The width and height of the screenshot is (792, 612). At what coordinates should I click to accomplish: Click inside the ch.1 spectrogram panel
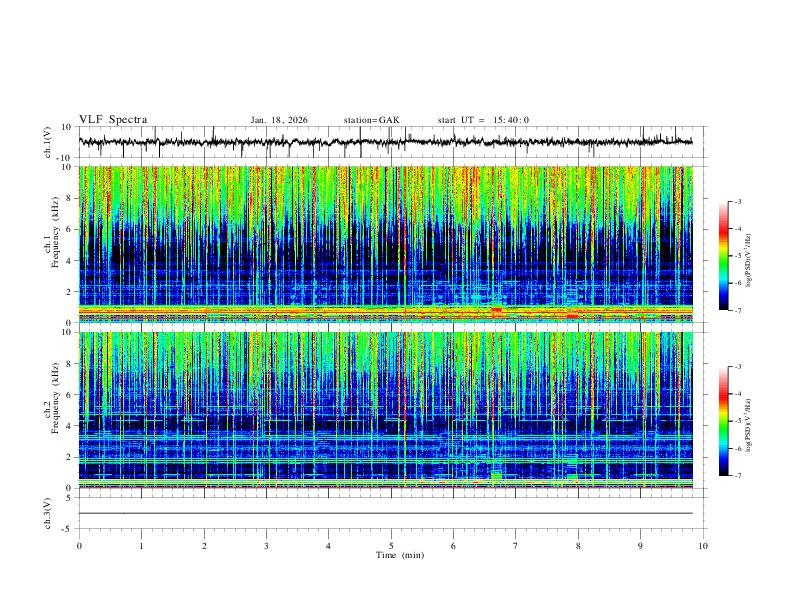pyautogui.click(x=385, y=244)
